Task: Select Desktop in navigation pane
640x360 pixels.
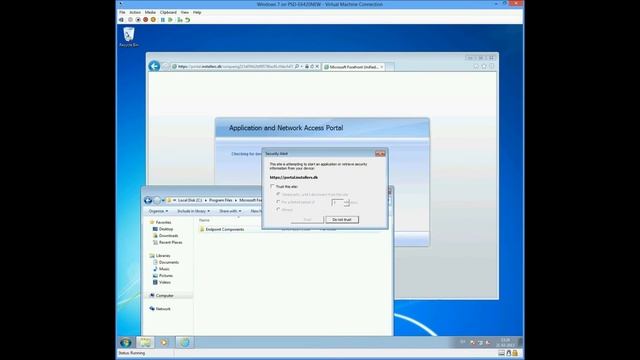Action: tap(163, 229)
